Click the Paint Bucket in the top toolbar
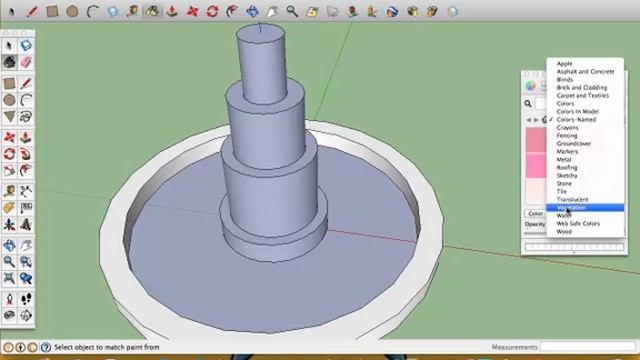The width and height of the screenshot is (640, 360). pyautogui.click(x=152, y=11)
